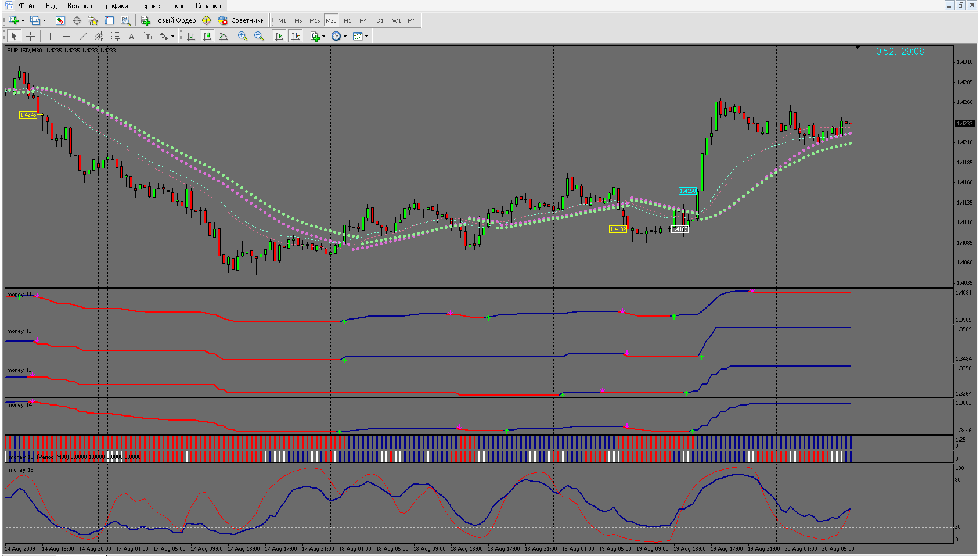This screenshot has width=980, height=556.
Task: Open the Navigator panel star-folder icon
Action: 93,20
